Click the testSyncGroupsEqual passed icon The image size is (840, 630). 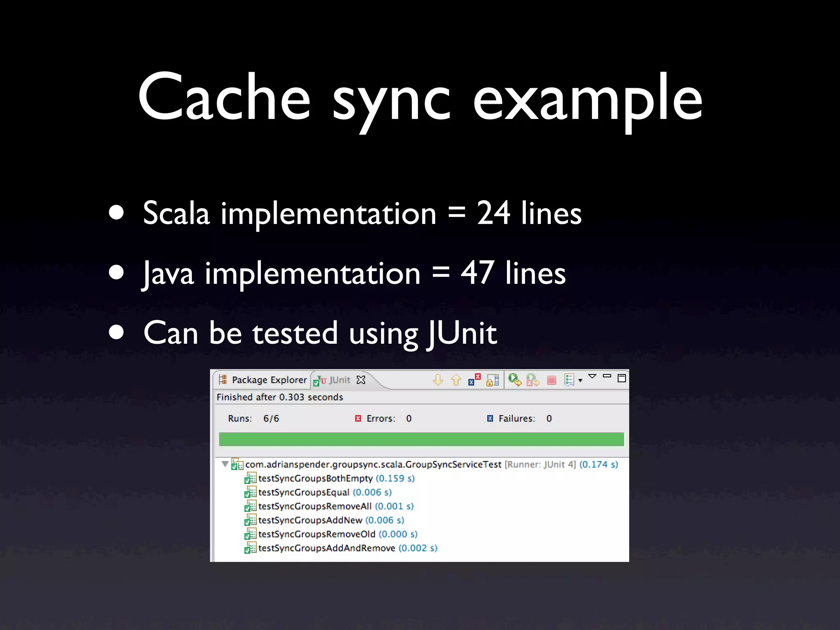tap(250, 492)
